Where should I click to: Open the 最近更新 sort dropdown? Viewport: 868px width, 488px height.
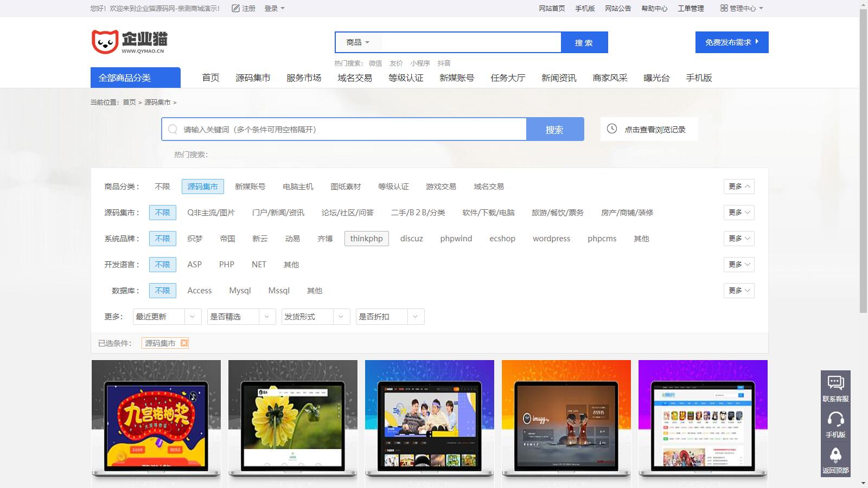[x=167, y=317]
